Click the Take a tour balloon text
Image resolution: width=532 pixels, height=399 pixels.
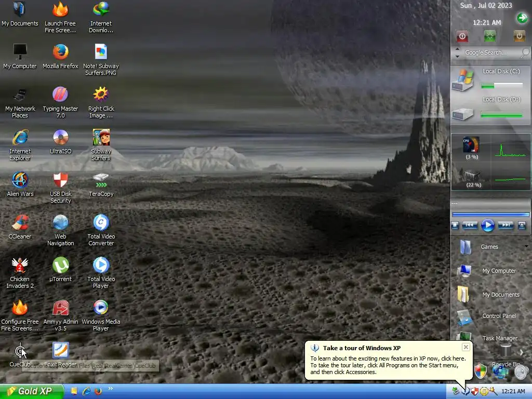tap(362, 348)
